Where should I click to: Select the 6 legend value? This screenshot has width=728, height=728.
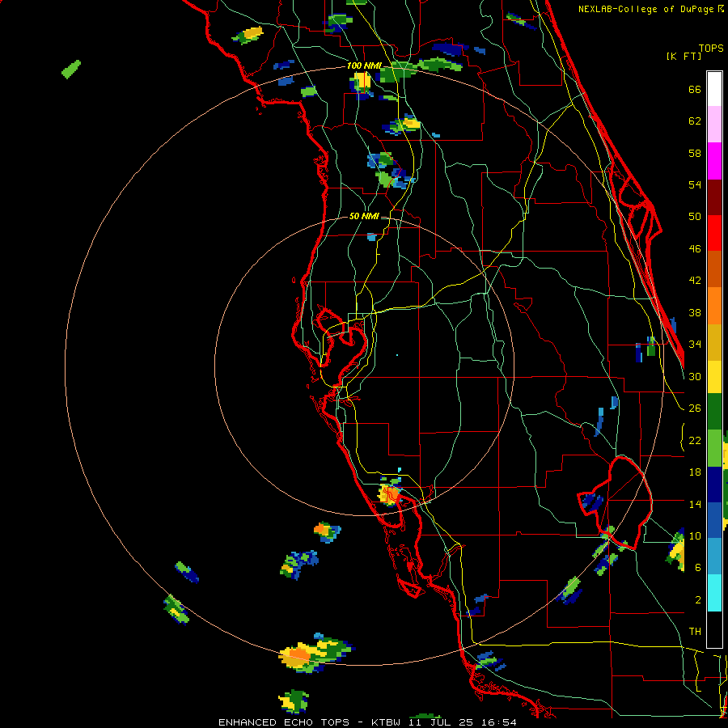pos(698,567)
